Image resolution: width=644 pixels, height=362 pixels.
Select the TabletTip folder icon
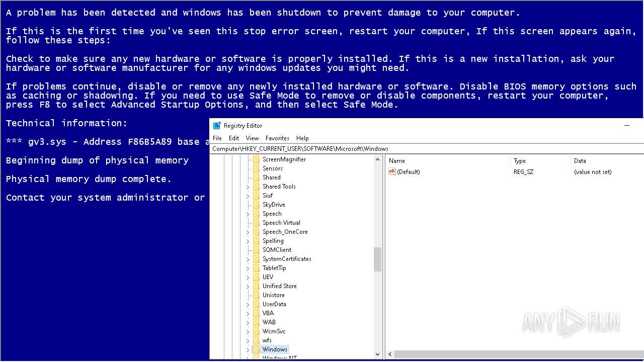click(256, 268)
